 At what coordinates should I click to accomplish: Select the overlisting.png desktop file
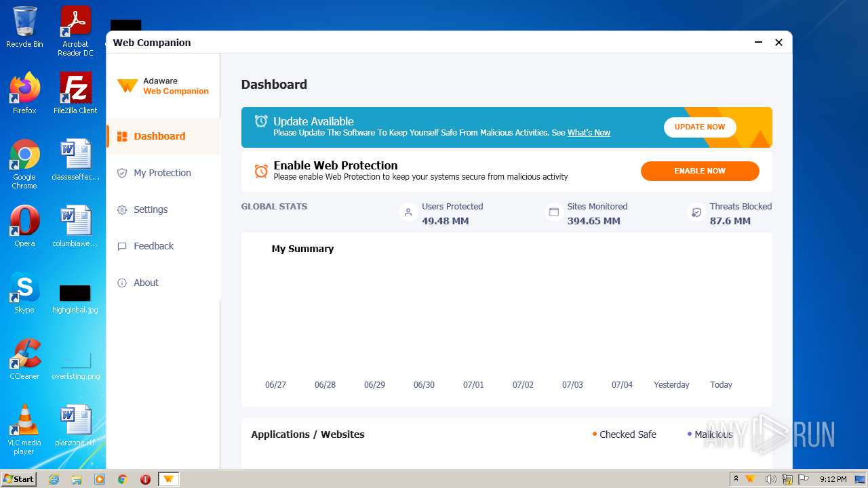75,365
